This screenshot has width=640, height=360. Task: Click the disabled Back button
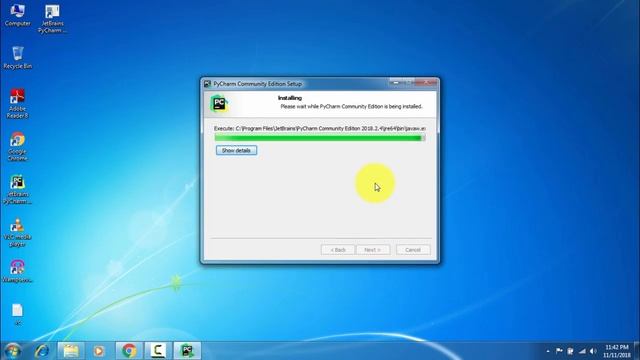(x=338, y=249)
